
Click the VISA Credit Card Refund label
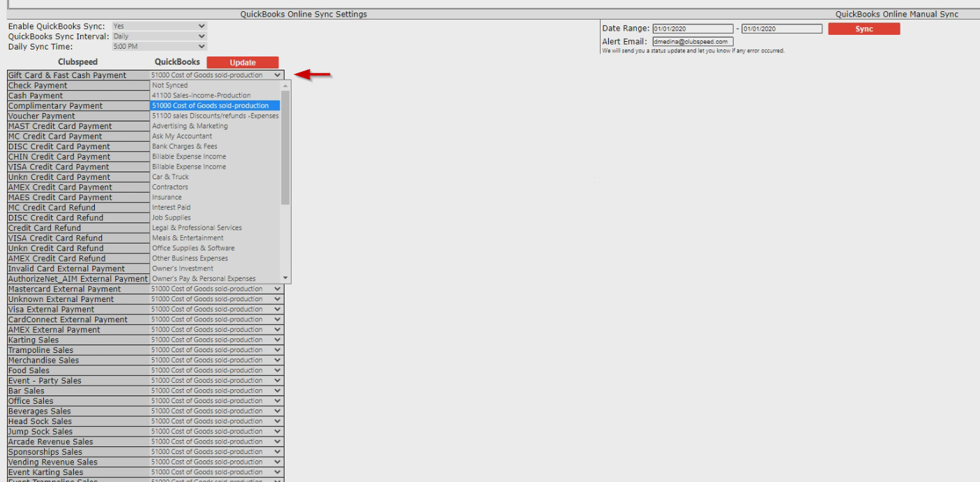point(55,238)
